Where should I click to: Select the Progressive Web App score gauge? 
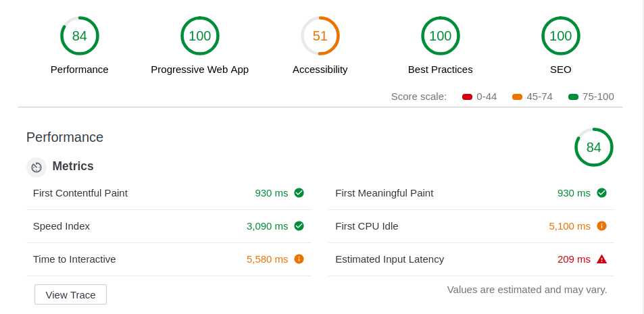pos(199,36)
